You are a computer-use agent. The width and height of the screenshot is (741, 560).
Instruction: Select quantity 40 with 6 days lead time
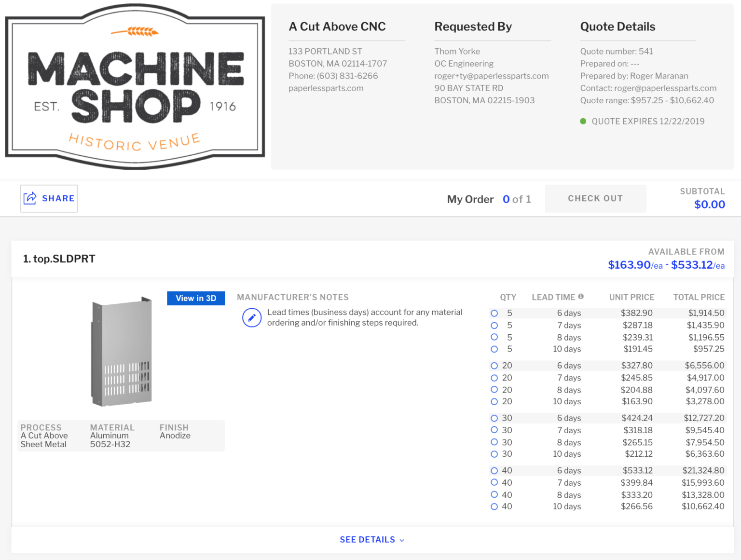(494, 470)
